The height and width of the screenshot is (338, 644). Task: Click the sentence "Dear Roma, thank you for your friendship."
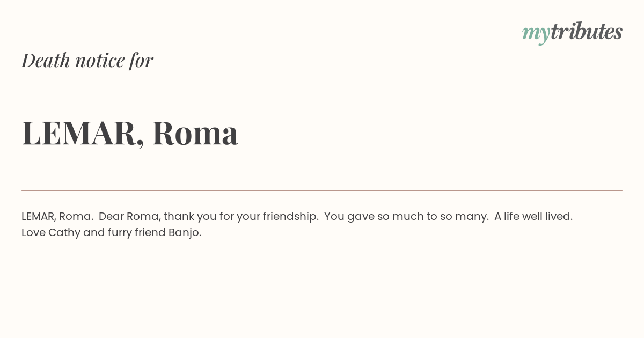coord(209,217)
